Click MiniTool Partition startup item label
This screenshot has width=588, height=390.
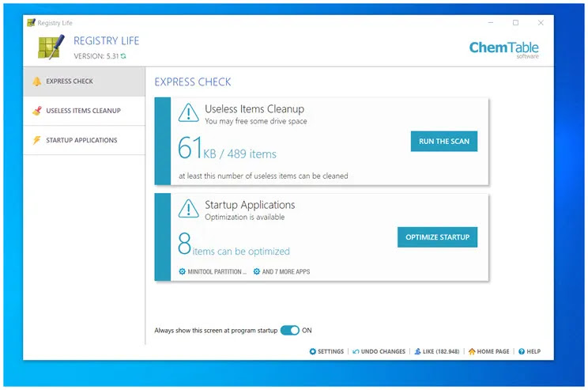217,272
